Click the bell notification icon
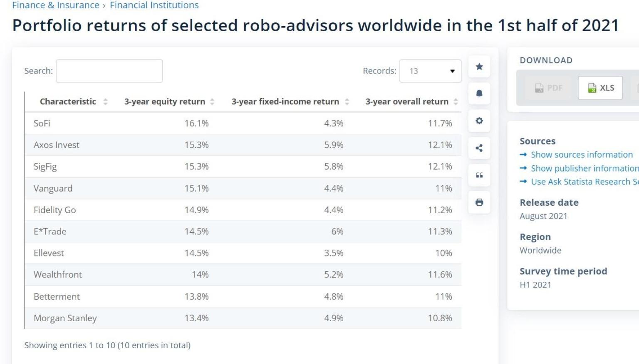The height and width of the screenshot is (364, 639). tap(479, 93)
